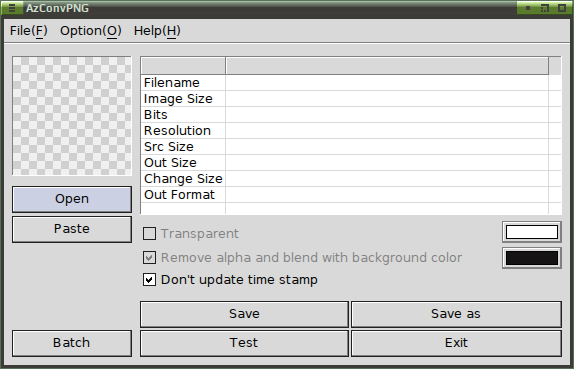Open the window menu icon in title bar
This screenshot has width=574, height=369.
[x=11, y=8]
